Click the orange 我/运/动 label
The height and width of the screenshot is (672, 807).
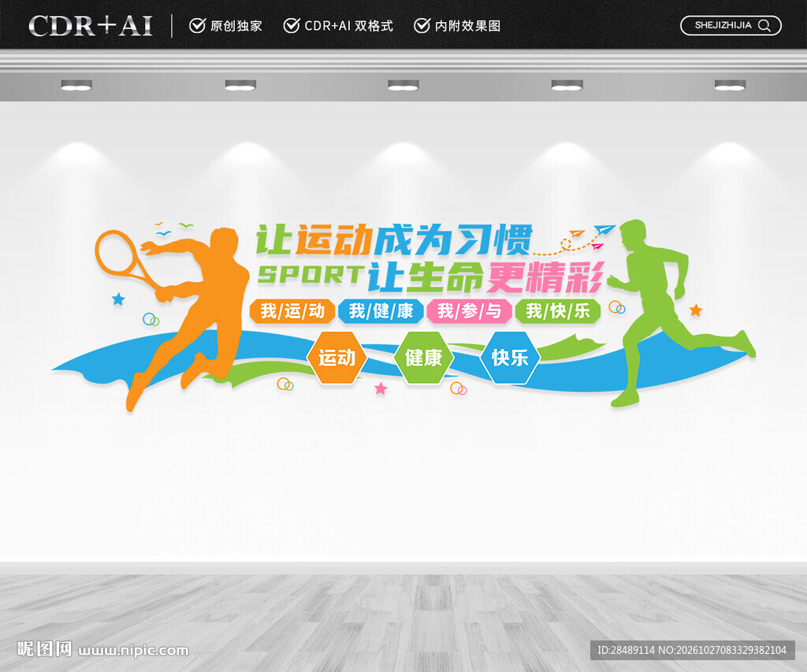click(x=292, y=311)
